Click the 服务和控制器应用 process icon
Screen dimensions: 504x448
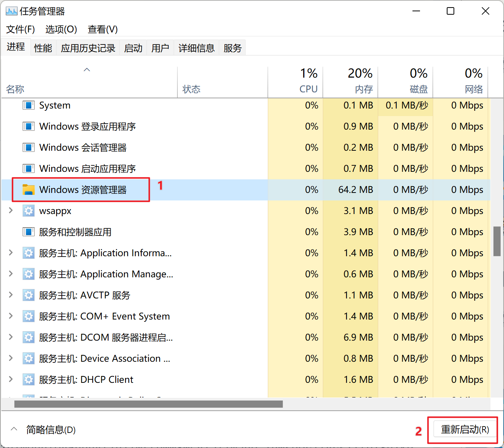click(29, 232)
